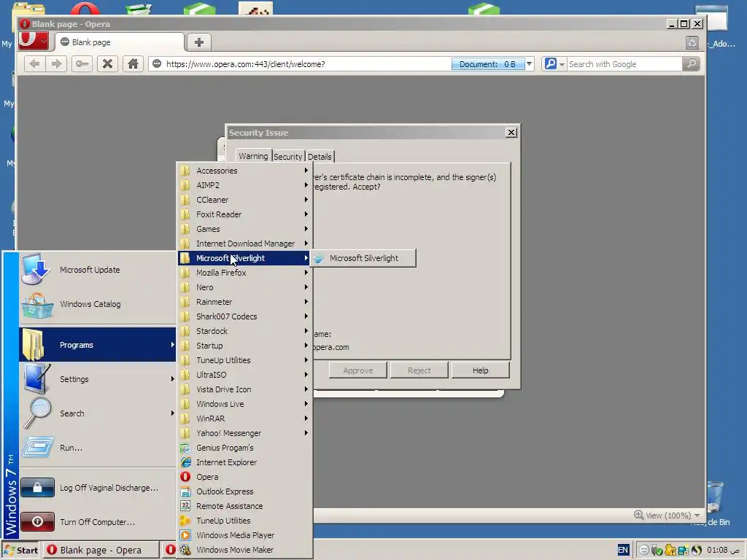This screenshot has width=747, height=560.
Task: Open the UltraISO programs folder
Action: click(245, 375)
